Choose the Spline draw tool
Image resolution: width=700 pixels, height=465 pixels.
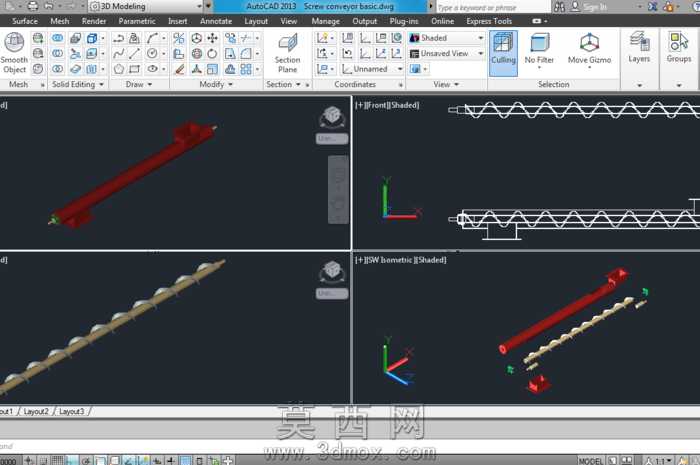[118, 54]
